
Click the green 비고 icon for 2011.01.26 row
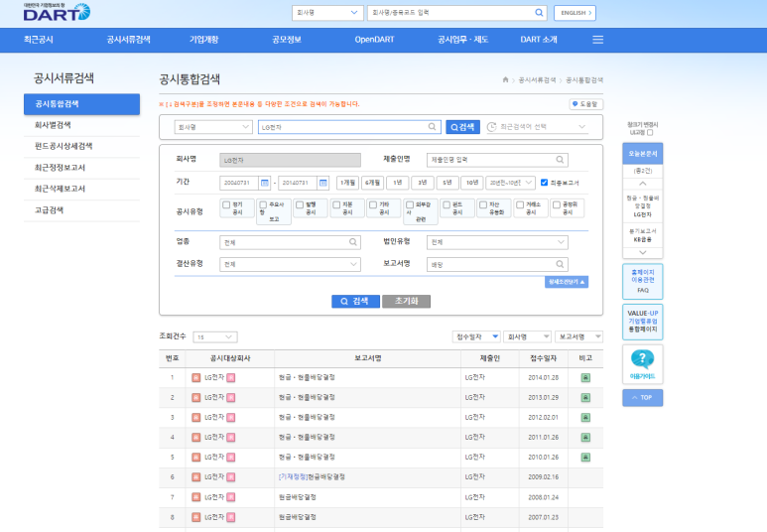585,437
